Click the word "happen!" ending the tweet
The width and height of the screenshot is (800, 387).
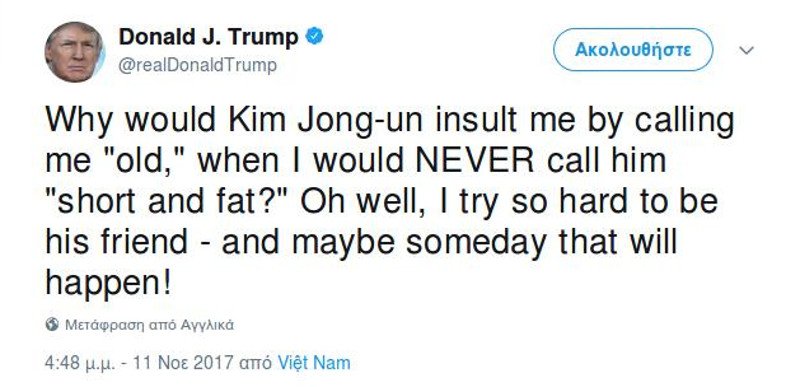pos(109,285)
